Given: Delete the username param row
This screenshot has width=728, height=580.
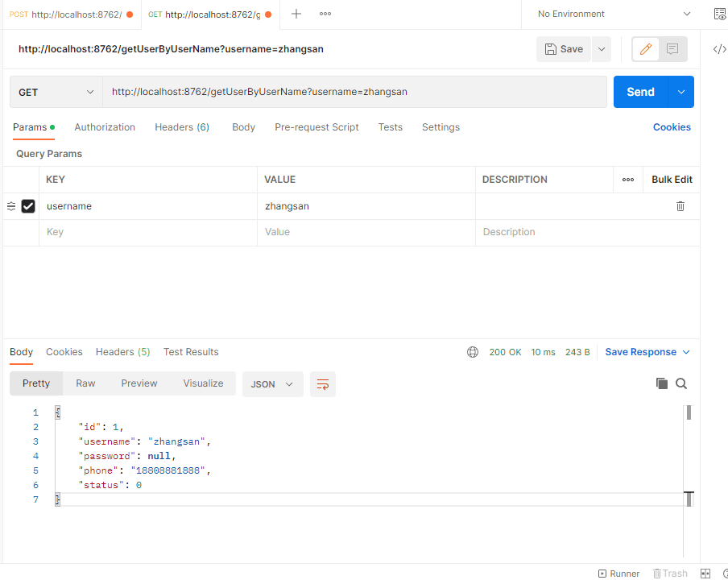Looking at the screenshot, I should pos(680,206).
